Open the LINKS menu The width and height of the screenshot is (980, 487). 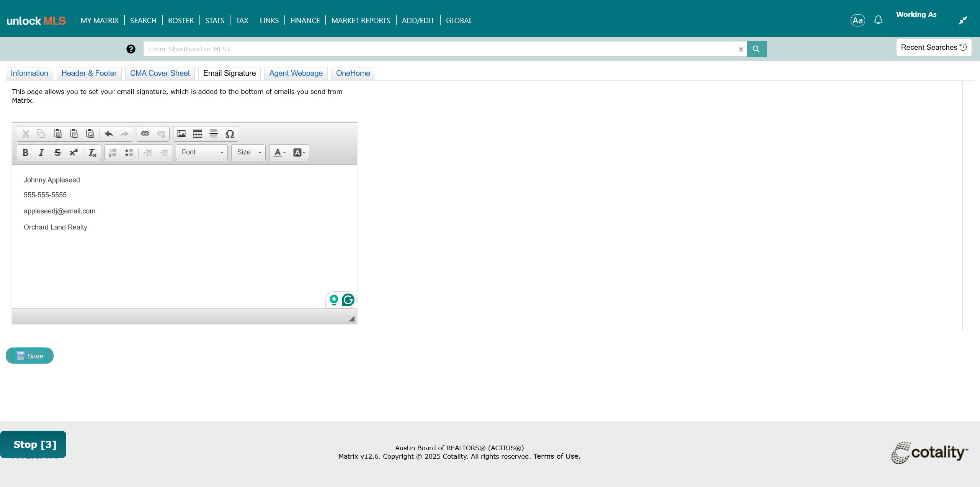(x=269, y=20)
